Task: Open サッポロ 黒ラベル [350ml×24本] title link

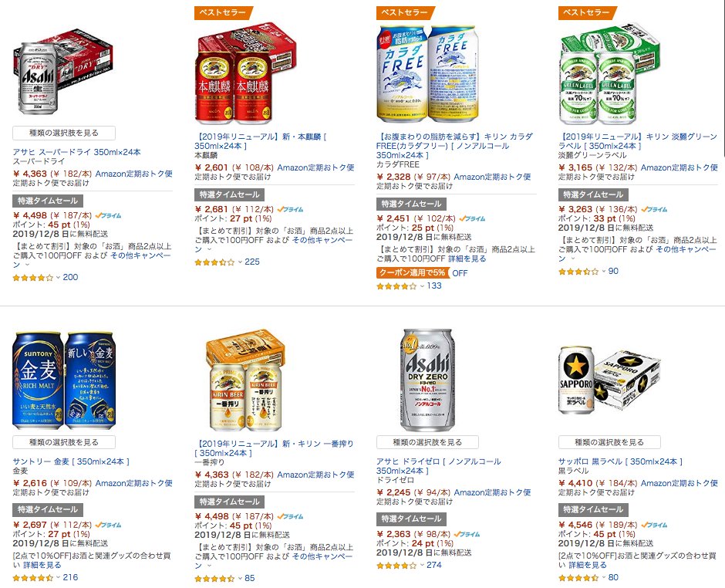Action: (620, 461)
